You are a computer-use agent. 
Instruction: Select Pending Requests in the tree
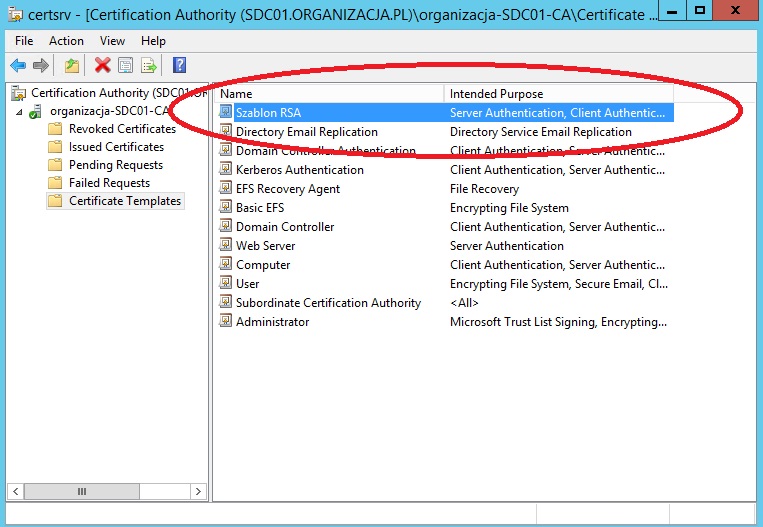(x=116, y=165)
